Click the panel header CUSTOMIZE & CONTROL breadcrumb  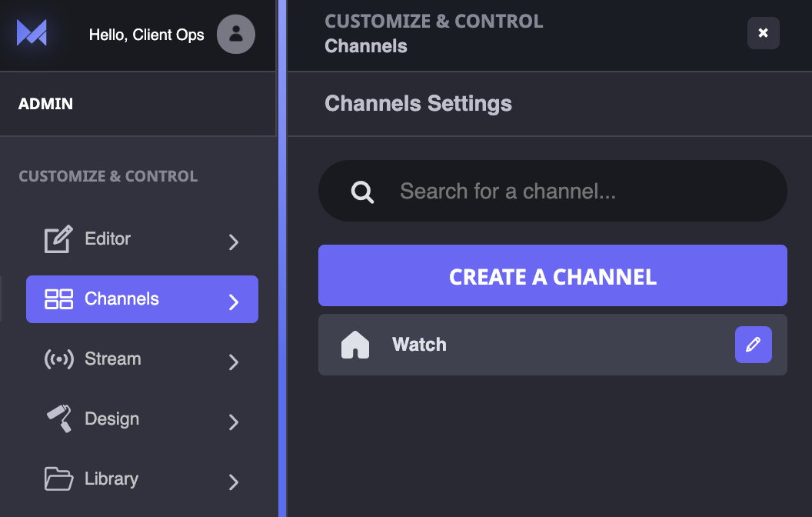tap(434, 22)
